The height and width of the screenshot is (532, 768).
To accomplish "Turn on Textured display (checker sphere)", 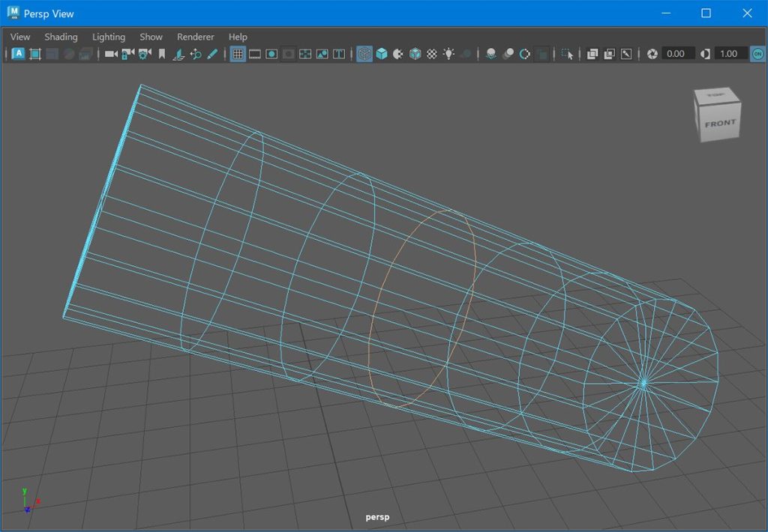I will 431,54.
